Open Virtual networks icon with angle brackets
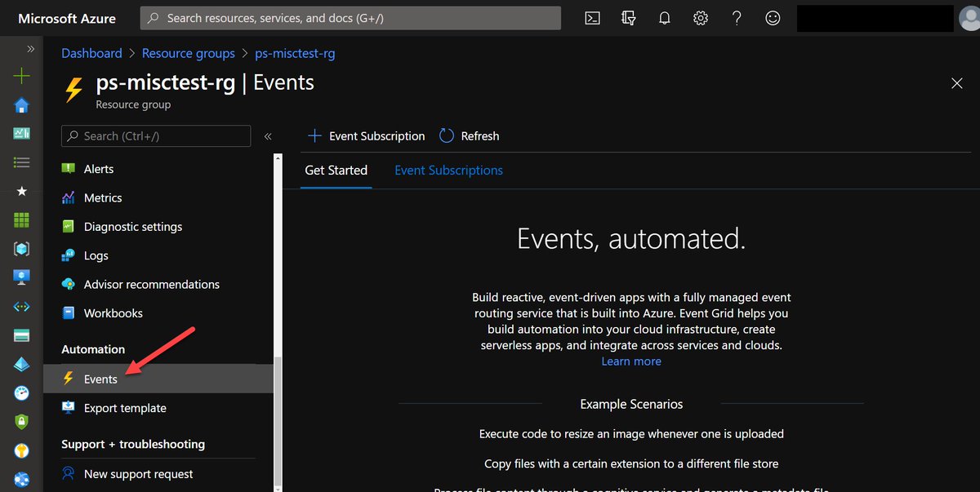 tap(22, 307)
